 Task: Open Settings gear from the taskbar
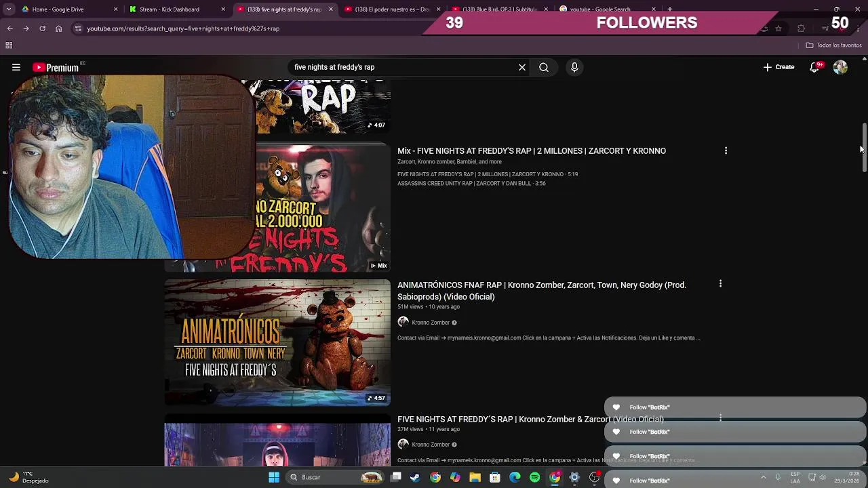(574, 477)
